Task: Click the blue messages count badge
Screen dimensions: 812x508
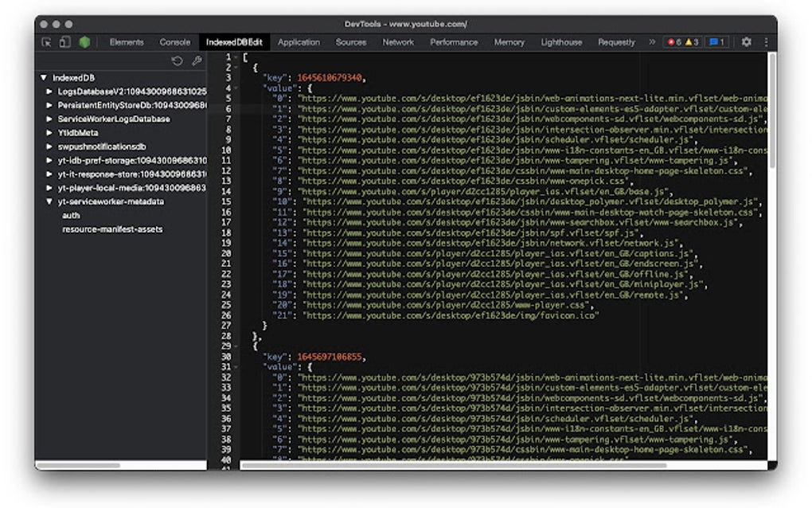Action: tap(716, 42)
